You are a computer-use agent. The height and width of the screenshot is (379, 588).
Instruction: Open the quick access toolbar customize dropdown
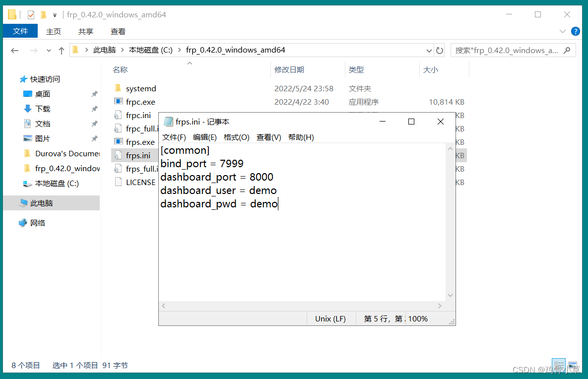point(55,15)
